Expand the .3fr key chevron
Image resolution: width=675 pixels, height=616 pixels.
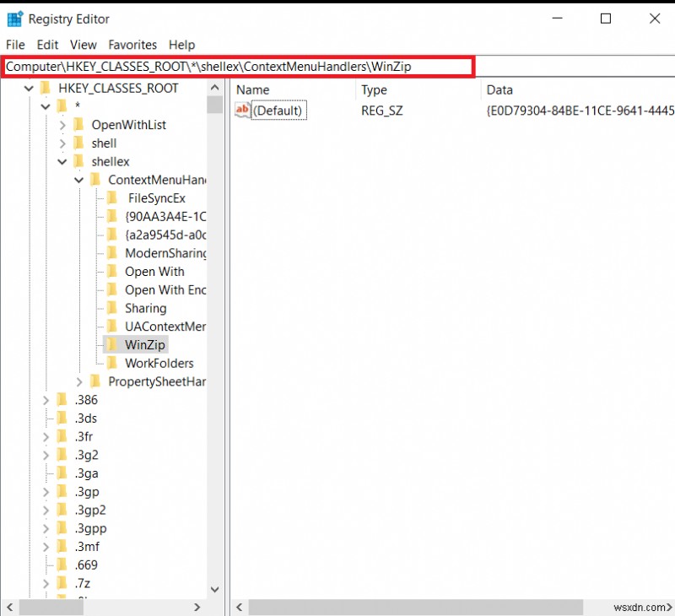pos(46,437)
